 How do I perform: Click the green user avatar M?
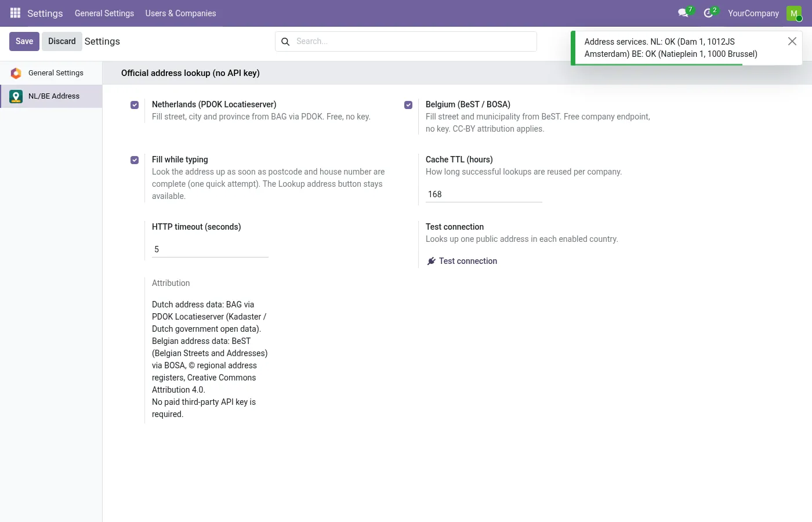tap(794, 13)
